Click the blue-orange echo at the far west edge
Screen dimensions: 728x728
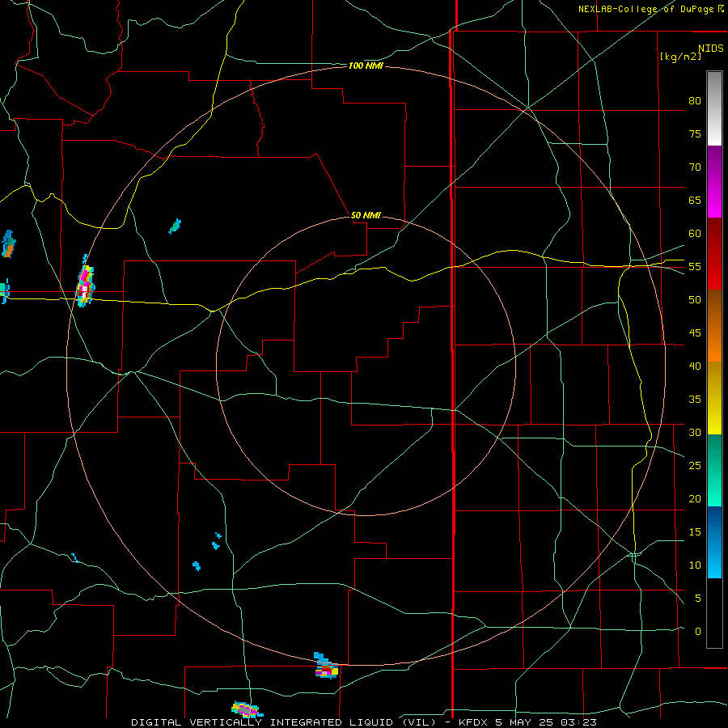[x=9, y=243]
